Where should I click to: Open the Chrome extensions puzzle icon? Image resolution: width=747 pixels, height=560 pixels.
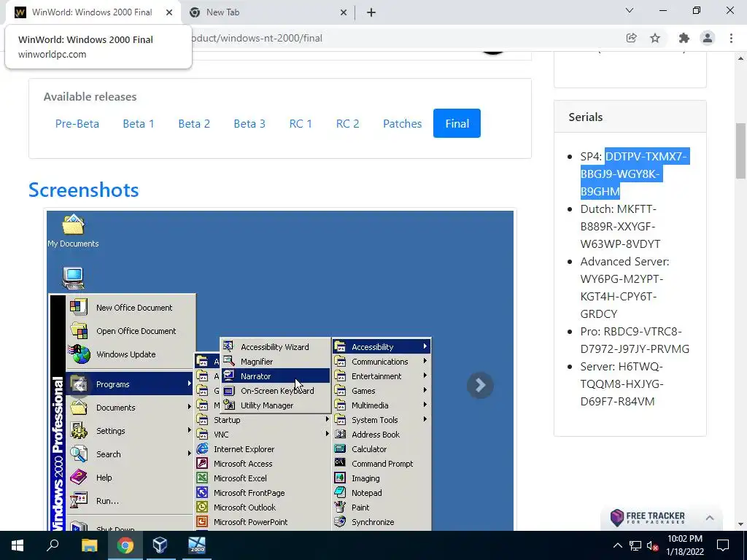click(x=684, y=38)
